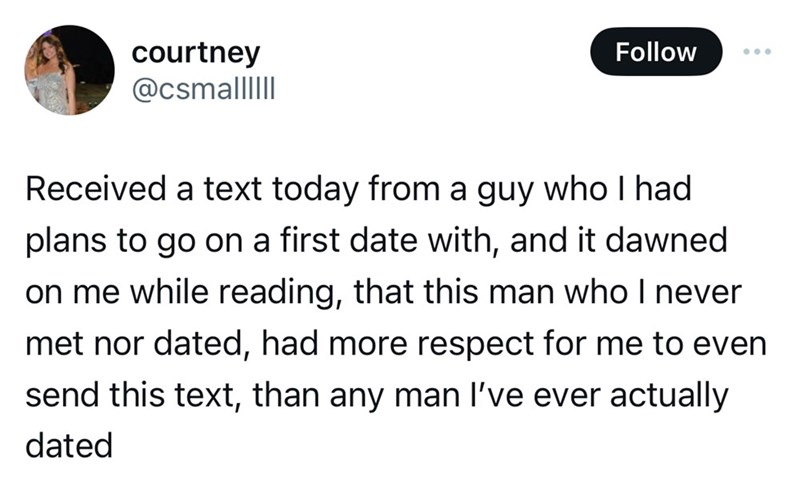
Task: Open the courtney display name link
Action: click(x=195, y=51)
